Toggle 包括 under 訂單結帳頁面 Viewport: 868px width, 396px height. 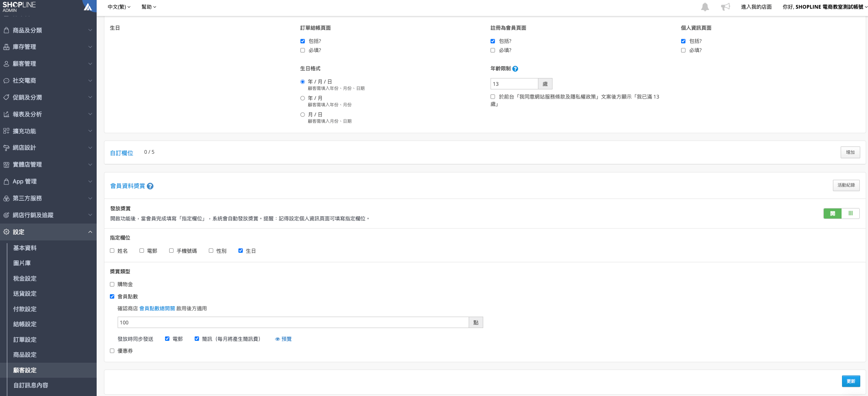(303, 41)
